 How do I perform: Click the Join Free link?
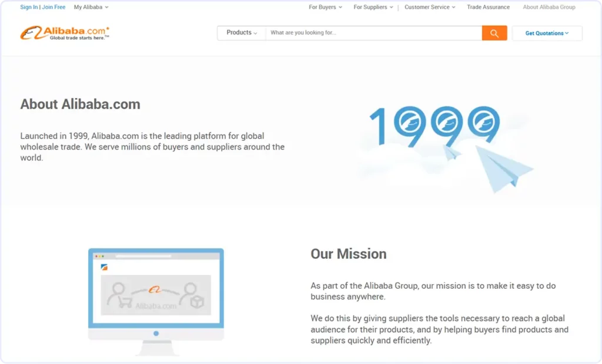tap(53, 7)
